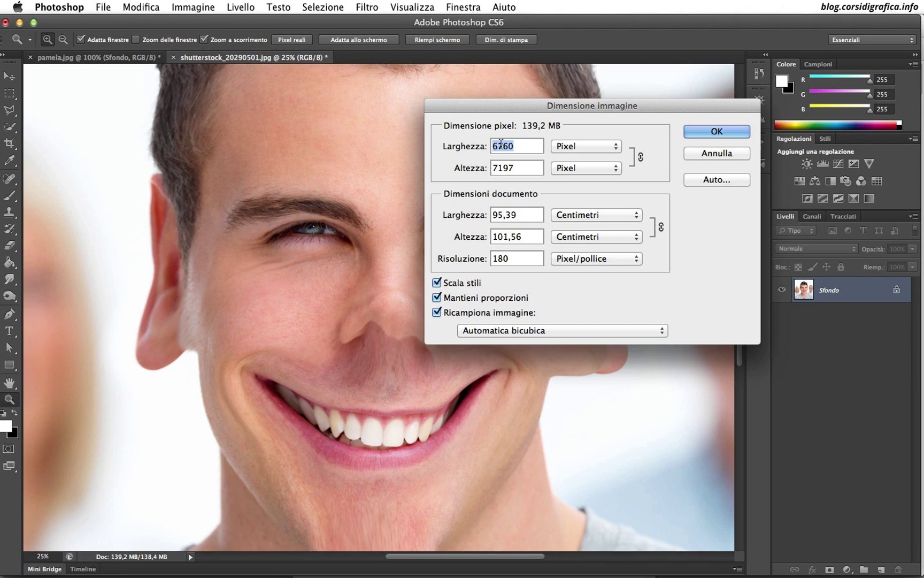Switch to the Canali tab
924x578 pixels.
[x=812, y=216]
